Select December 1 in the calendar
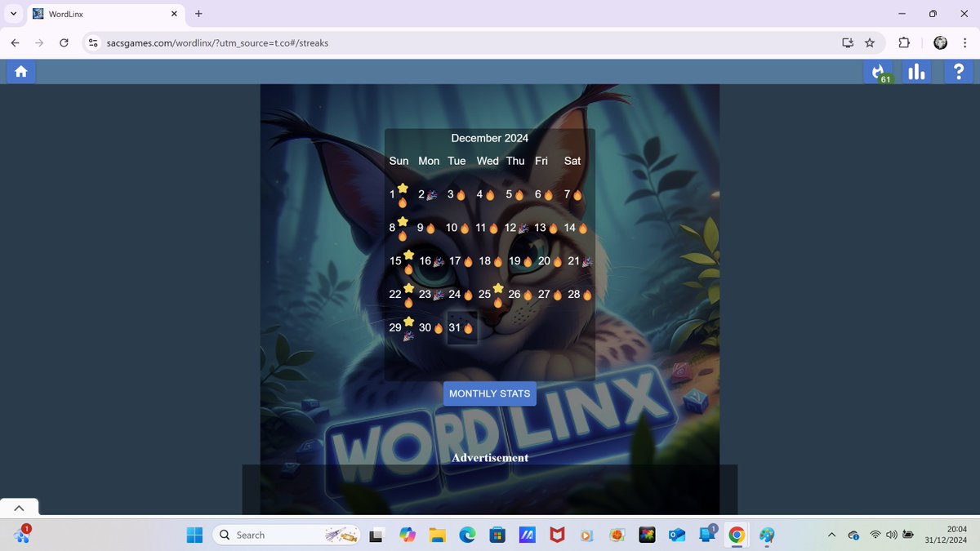 pyautogui.click(x=399, y=194)
